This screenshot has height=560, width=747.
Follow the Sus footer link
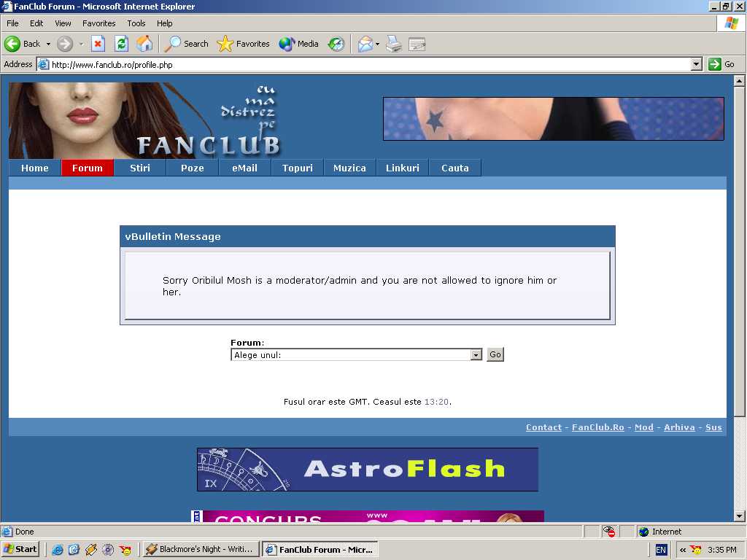click(713, 427)
